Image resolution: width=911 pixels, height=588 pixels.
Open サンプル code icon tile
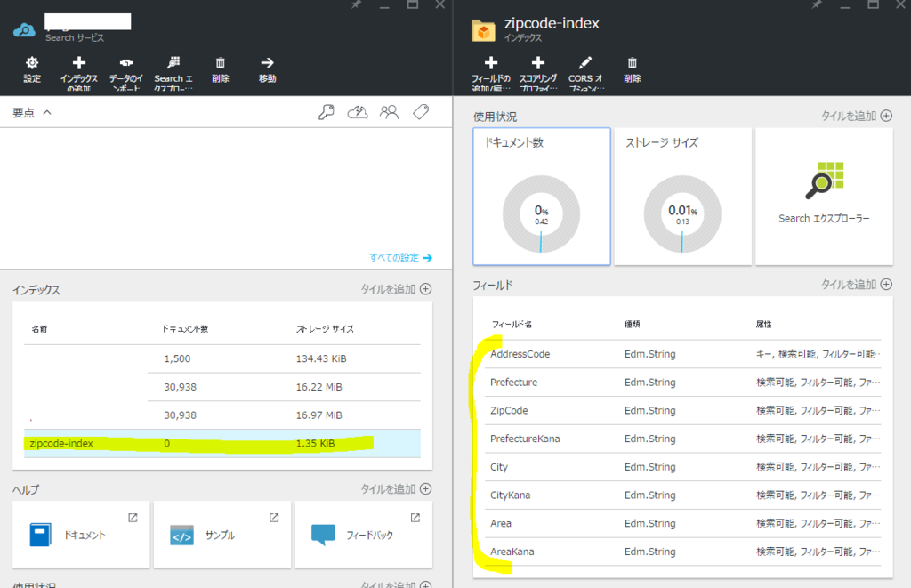coord(222,534)
